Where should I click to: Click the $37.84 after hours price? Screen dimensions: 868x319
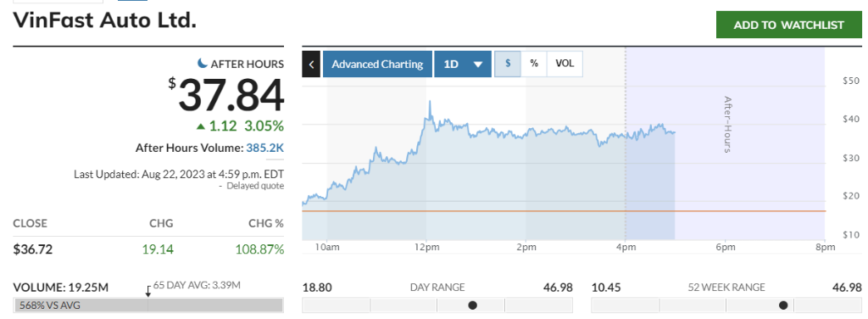point(227,95)
